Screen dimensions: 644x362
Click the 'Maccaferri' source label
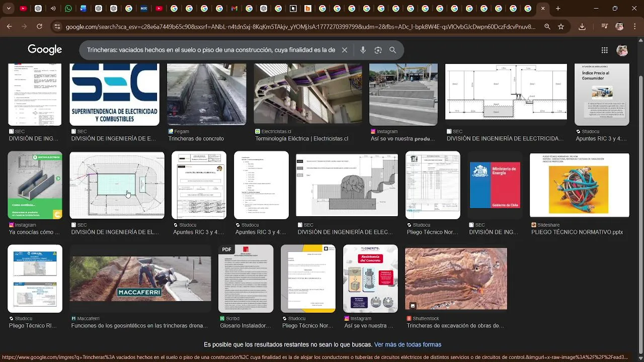coord(88,318)
